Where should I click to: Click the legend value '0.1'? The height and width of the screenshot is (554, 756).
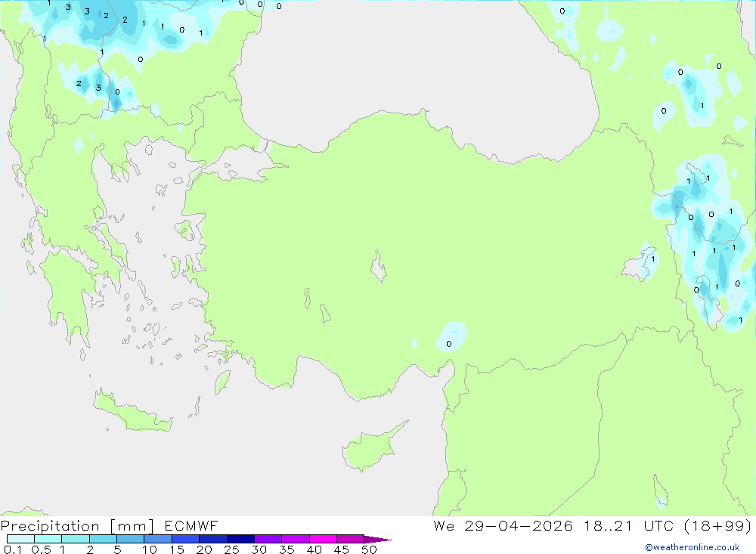point(13,549)
